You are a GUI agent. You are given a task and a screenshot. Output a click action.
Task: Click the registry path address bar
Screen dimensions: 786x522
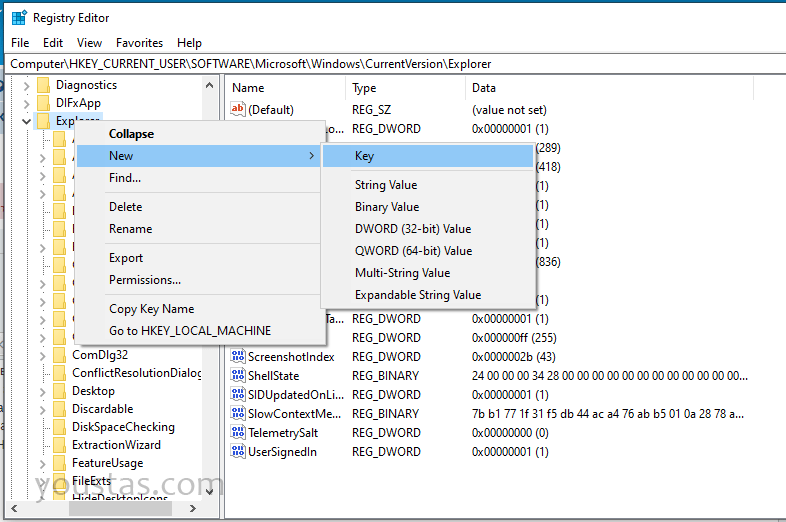(396, 64)
